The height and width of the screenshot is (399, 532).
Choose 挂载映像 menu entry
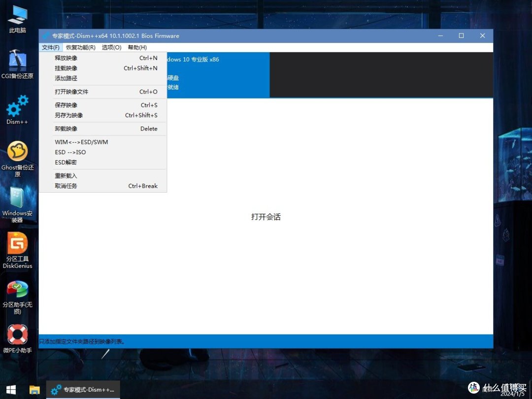(x=103, y=68)
